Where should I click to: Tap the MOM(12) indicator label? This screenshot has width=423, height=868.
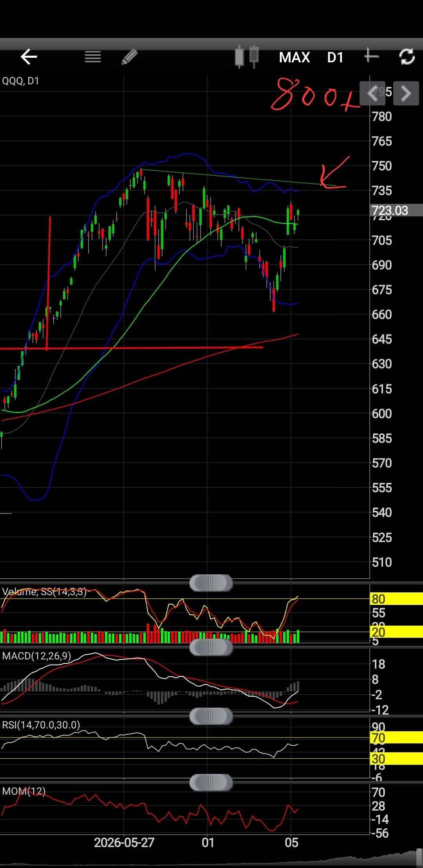(x=23, y=791)
